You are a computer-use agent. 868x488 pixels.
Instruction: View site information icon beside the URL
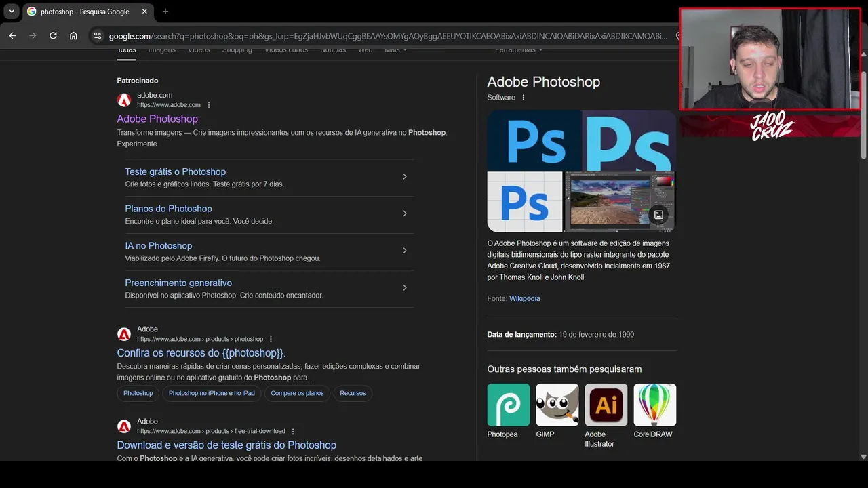click(x=97, y=36)
